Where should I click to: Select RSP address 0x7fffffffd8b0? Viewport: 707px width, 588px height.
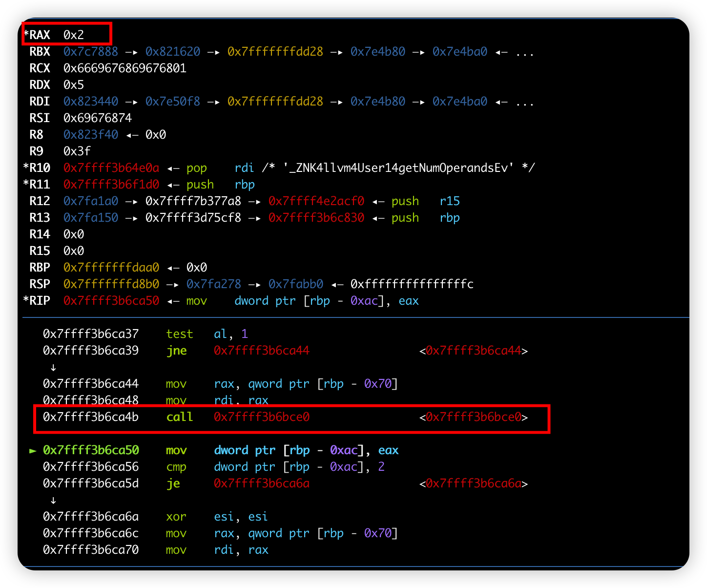pyautogui.click(x=111, y=284)
